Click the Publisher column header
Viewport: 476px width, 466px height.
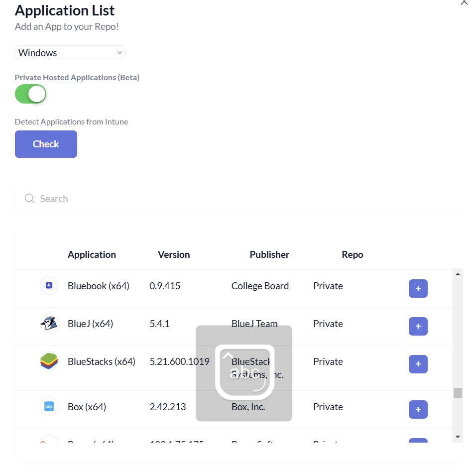269,254
